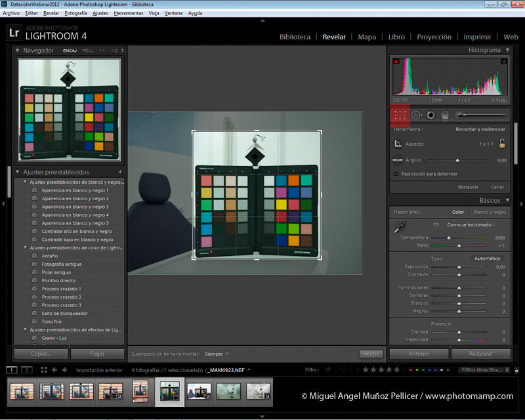This screenshot has height=420, width=525.
Task: Select 'Blanco y negro' treatment option
Action: [x=490, y=212]
